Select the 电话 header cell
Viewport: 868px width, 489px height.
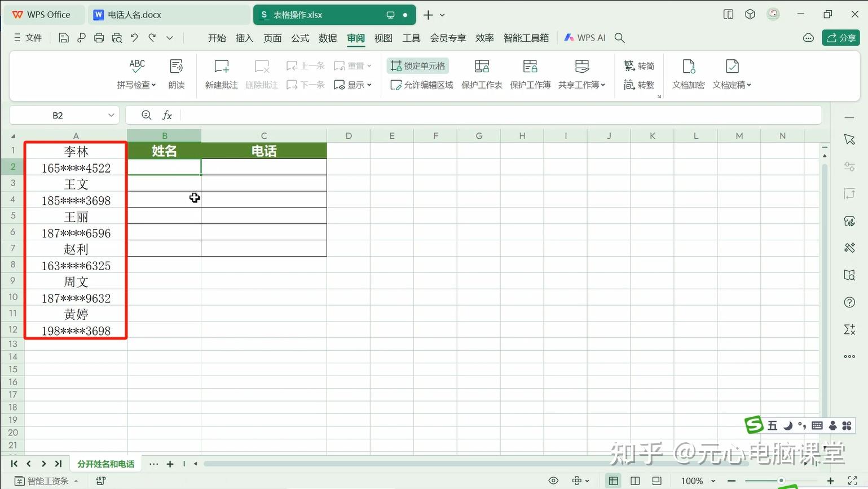pyautogui.click(x=264, y=151)
